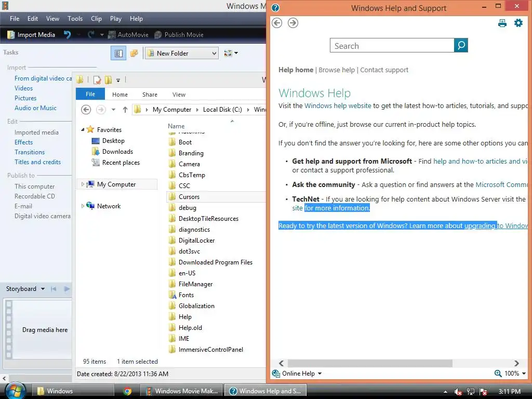Click Chrome icon on the taskbar
The image size is (532, 399).
pos(128,391)
